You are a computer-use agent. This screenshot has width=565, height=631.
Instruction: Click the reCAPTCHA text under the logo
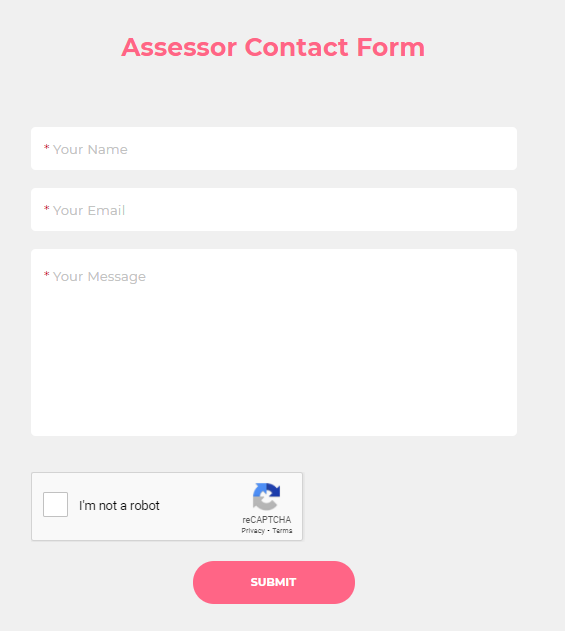point(266,520)
